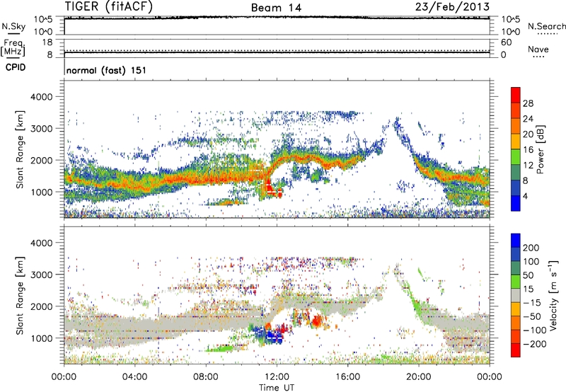
Task: Click the 4 label on Power colorbar
Action: pos(525,196)
